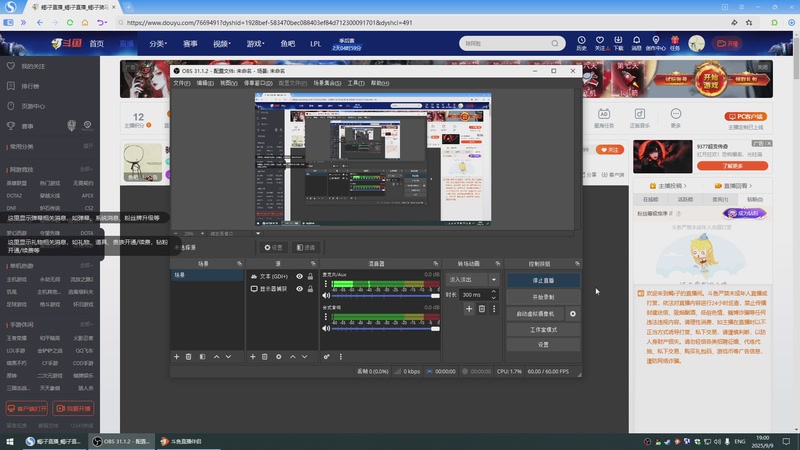Screen dimensions: 800x450
Task: Open OBS View menu
Action: tap(229, 83)
